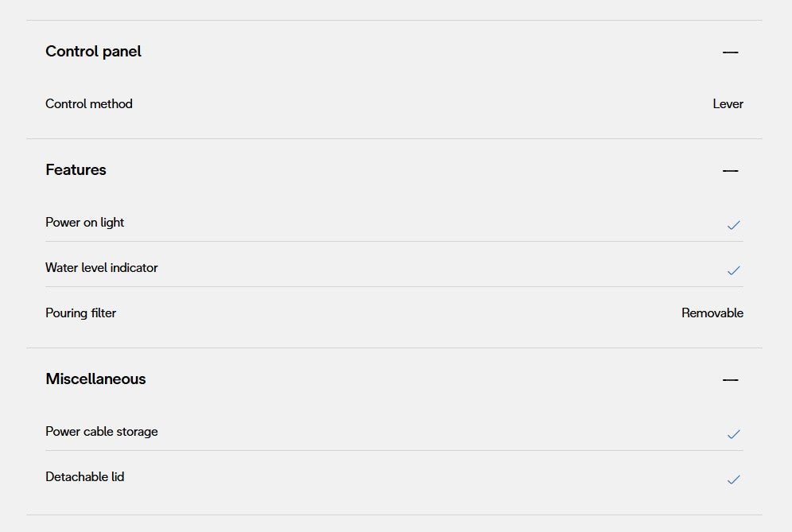
Task: Click the Water level indicator label
Action: (102, 268)
